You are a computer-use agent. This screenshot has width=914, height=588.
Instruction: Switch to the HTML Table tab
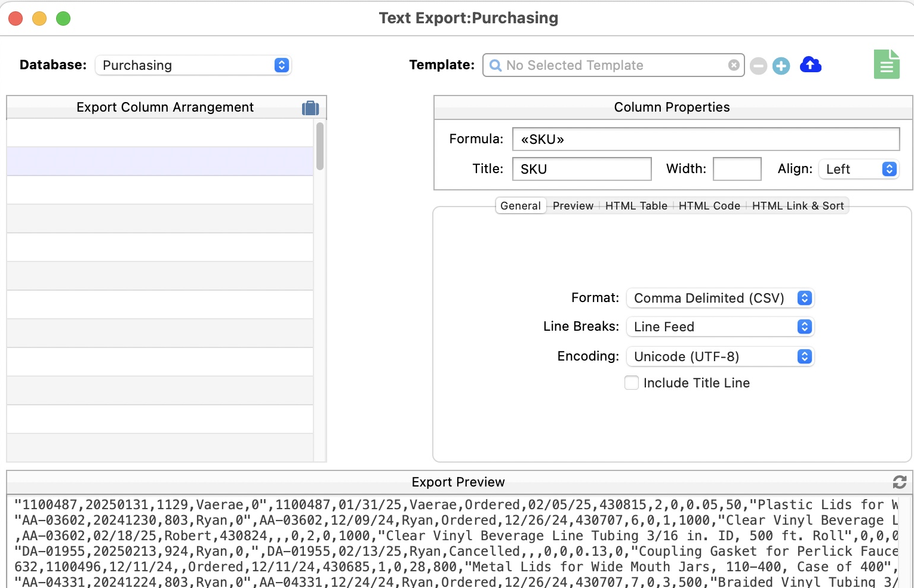point(636,206)
